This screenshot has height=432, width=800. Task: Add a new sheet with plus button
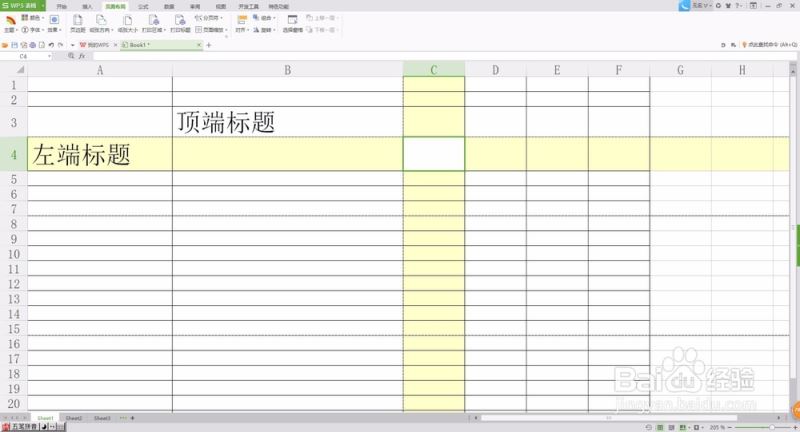tap(133, 418)
